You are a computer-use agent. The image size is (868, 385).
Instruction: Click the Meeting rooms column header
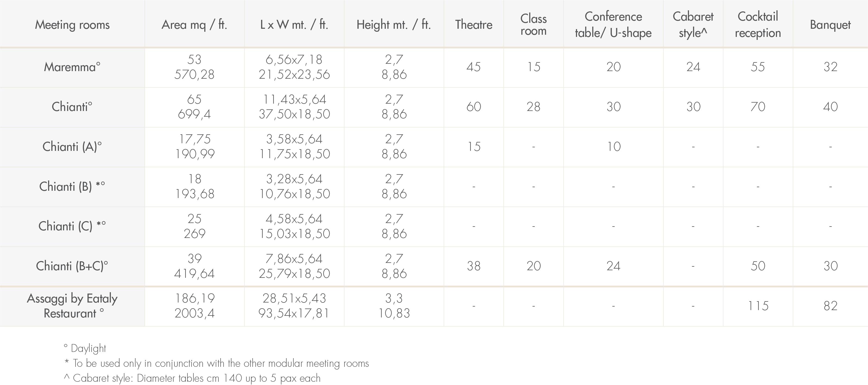click(x=72, y=25)
